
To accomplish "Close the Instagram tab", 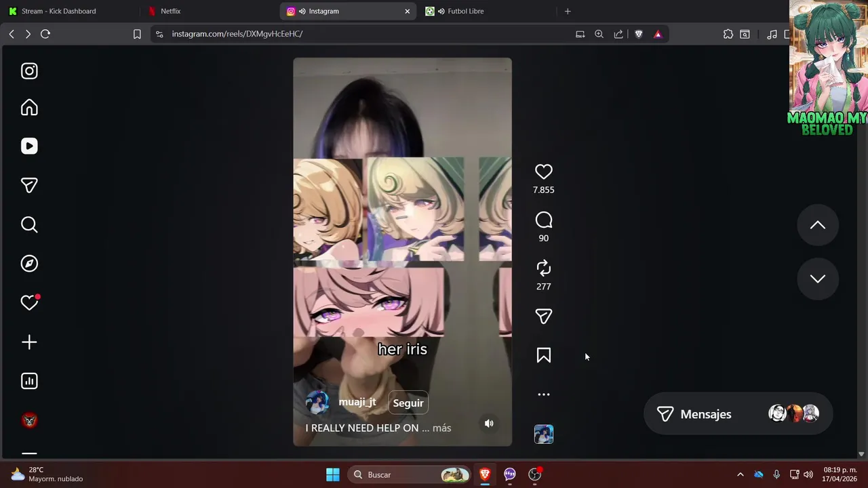I will (x=408, y=11).
